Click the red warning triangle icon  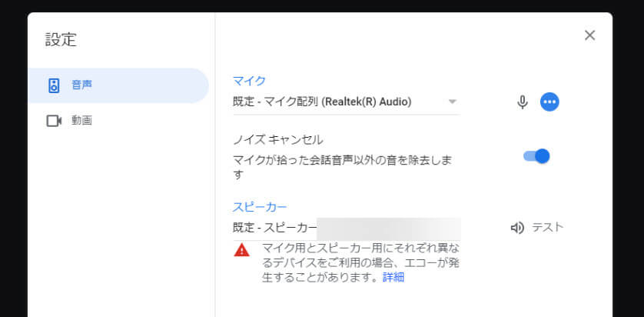click(241, 250)
